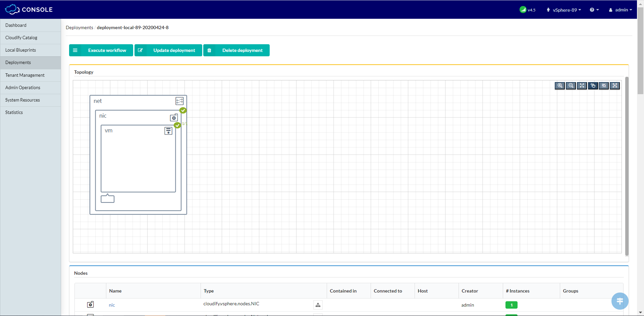644x316 pixels.
Task: Click the vm server icon in topology
Action: pyautogui.click(x=168, y=131)
